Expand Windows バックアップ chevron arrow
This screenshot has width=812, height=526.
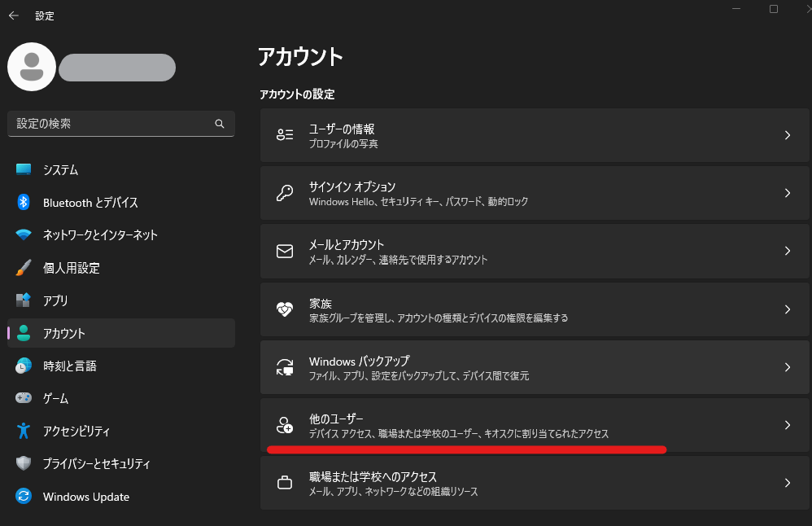787,367
